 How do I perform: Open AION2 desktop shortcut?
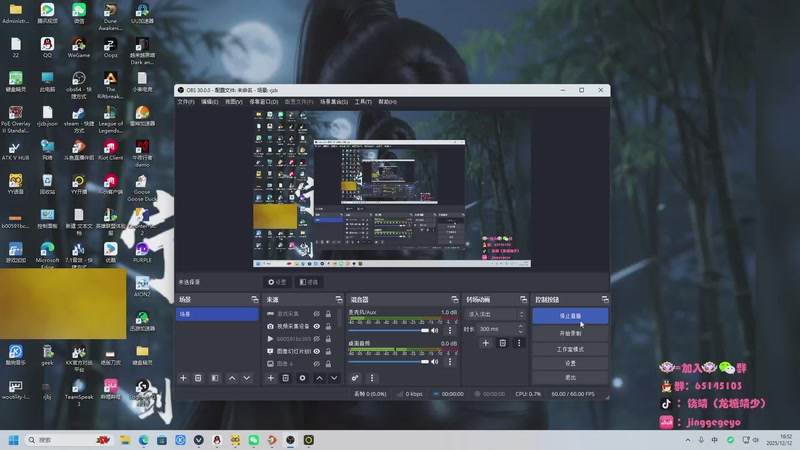click(142, 287)
